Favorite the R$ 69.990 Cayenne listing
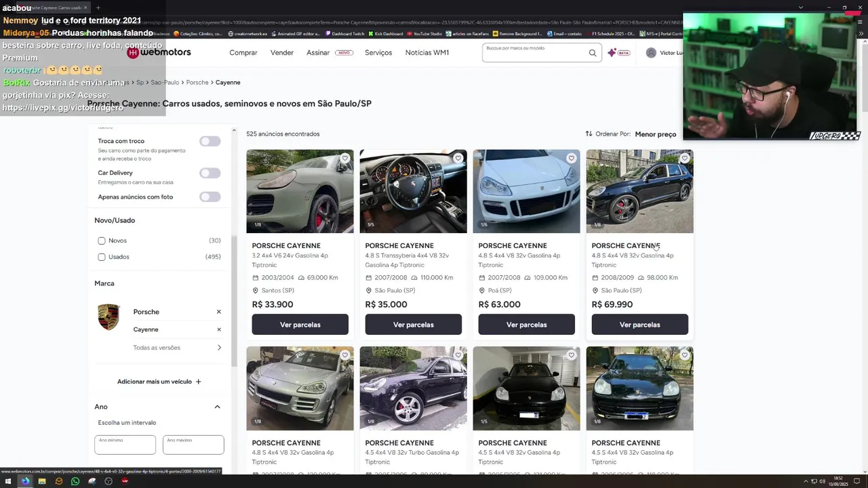 click(684, 159)
